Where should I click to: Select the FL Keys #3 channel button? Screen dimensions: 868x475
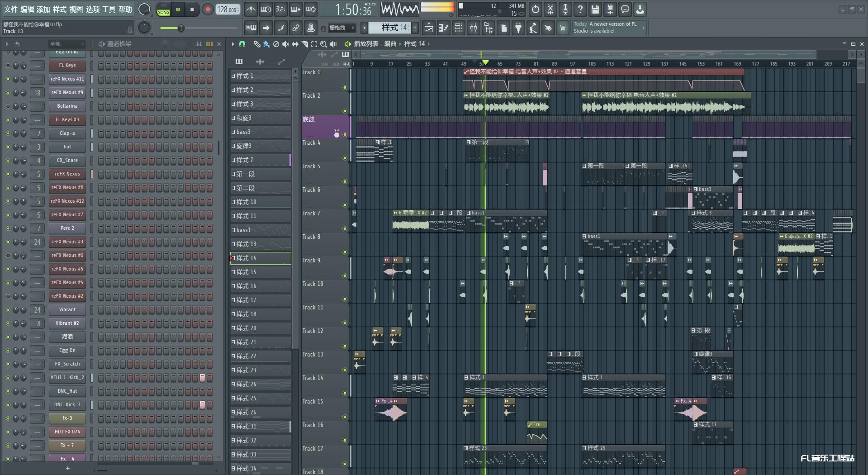[67, 120]
